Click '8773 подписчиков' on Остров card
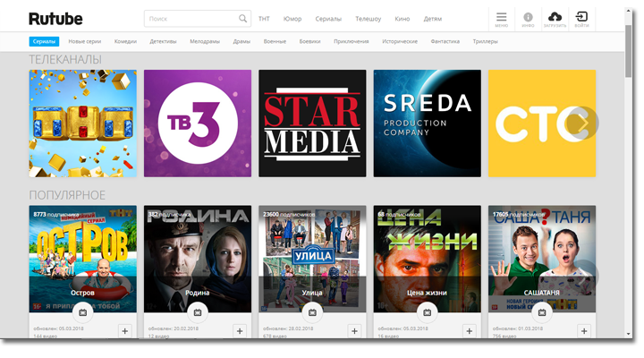 [x=56, y=215]
